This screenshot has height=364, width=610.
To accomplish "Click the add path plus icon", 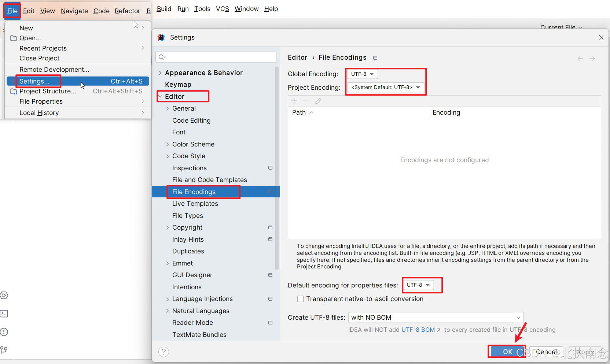I will [x=294, y=101].
